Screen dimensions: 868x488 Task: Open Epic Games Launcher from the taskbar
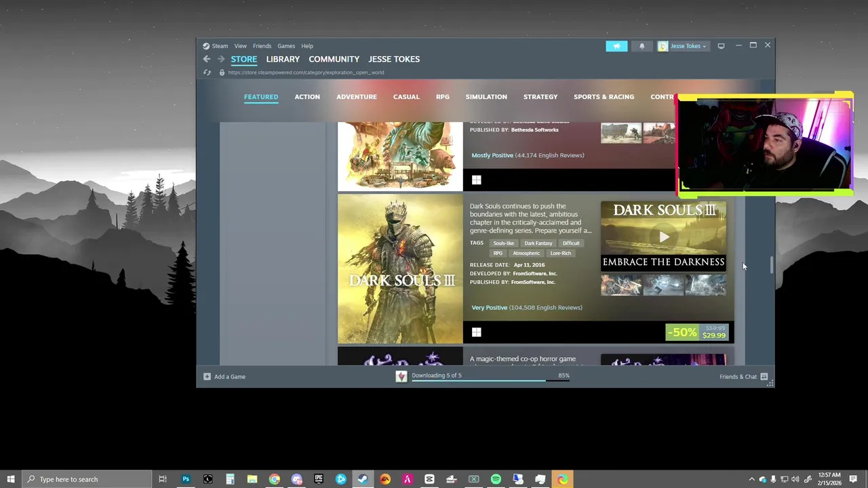coord(319,479)
